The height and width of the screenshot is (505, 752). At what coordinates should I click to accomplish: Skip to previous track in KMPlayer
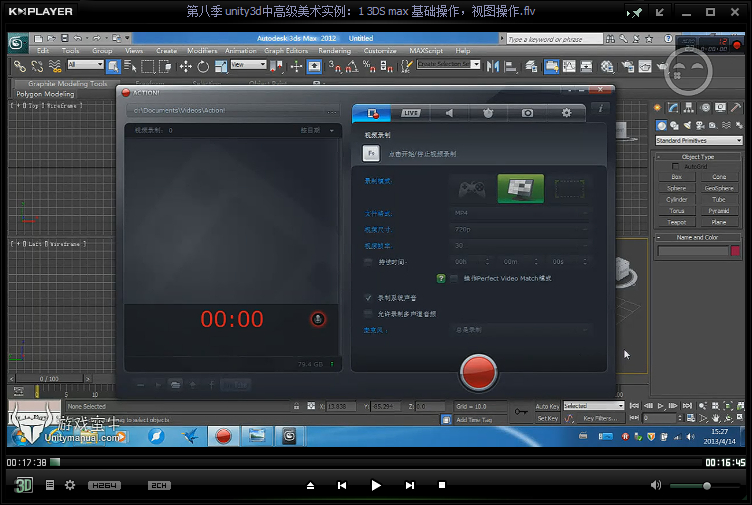[x=342, y=485]
